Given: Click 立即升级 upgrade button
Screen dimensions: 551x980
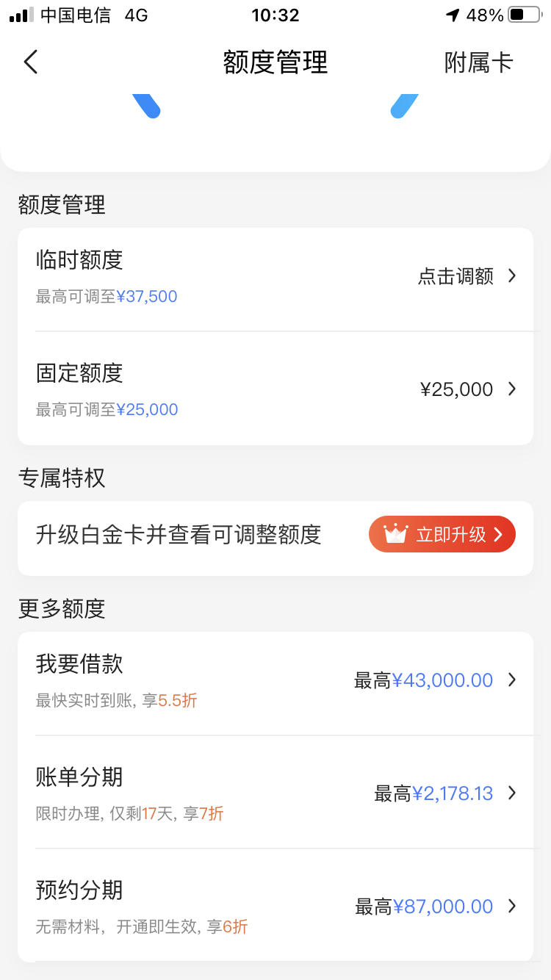Looking at the screenshot, I should click(442, 534).
